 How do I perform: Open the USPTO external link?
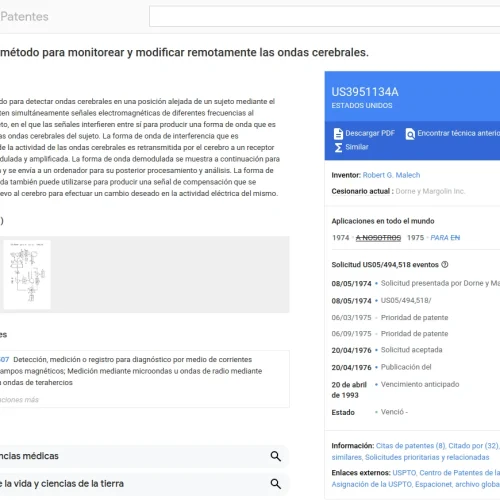pos(404,473)
